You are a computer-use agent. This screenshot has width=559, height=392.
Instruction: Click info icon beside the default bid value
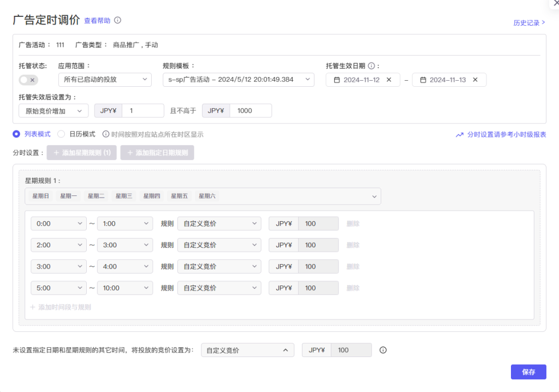click(383, 351)
